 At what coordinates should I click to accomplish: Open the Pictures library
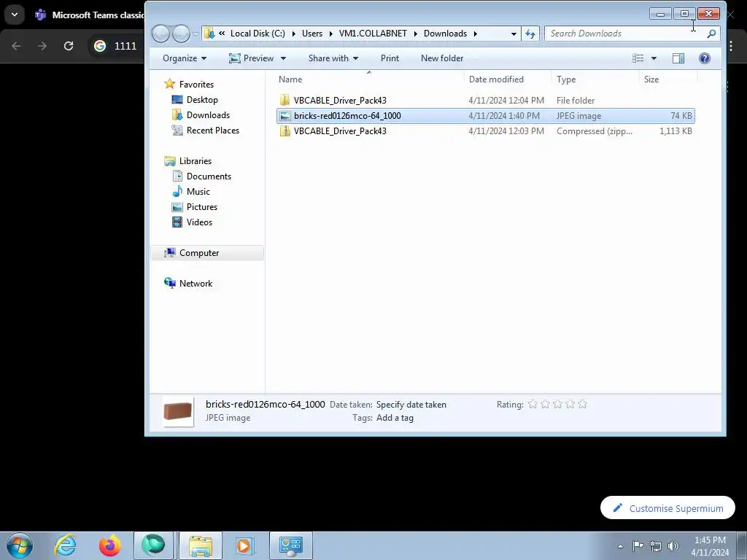(x=202, y=206)
